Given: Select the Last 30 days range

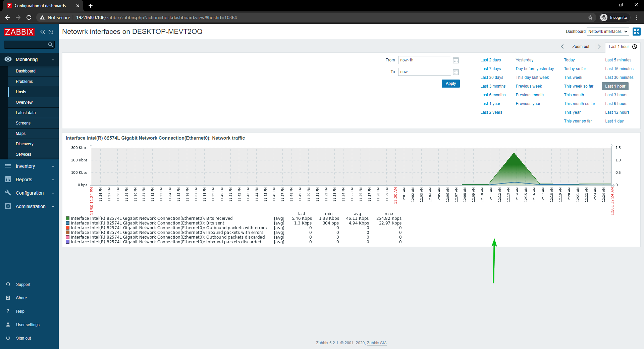Looking at the screenshot, I should [491, 78].
